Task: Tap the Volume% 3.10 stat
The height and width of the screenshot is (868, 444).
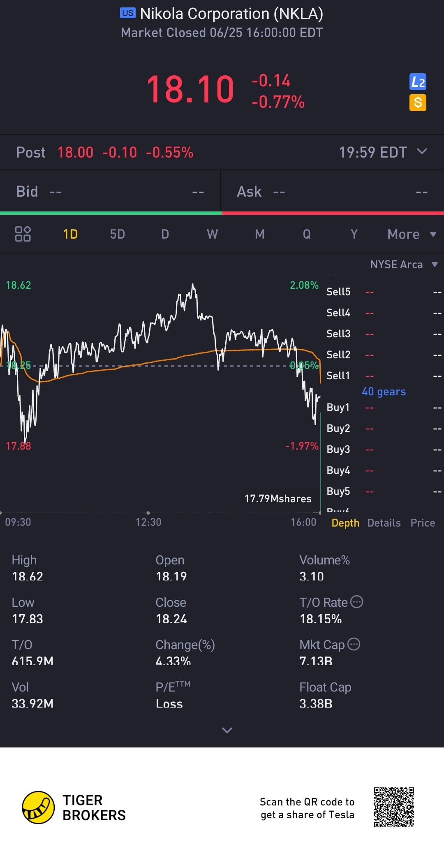Action: coord(324,568)
